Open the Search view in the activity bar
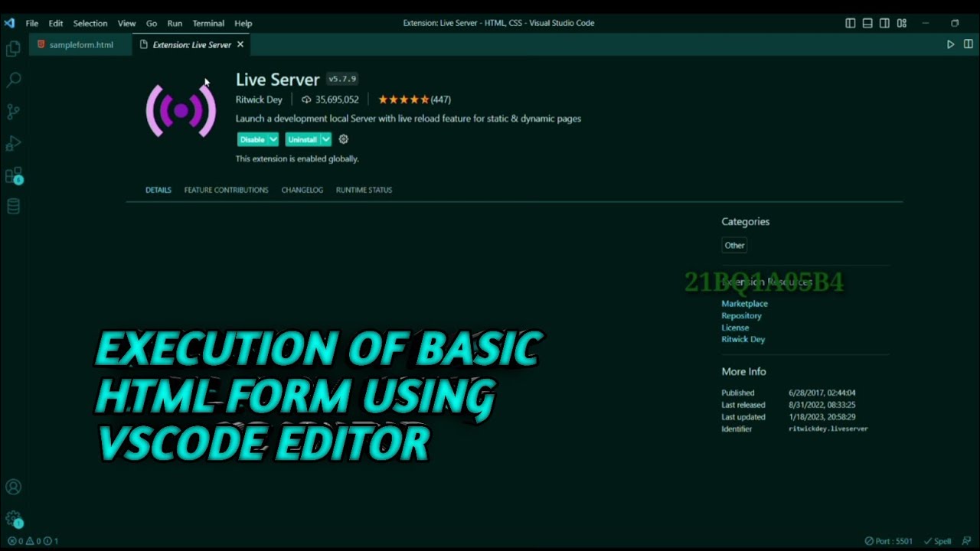980x551 pixels. (13, 80)
